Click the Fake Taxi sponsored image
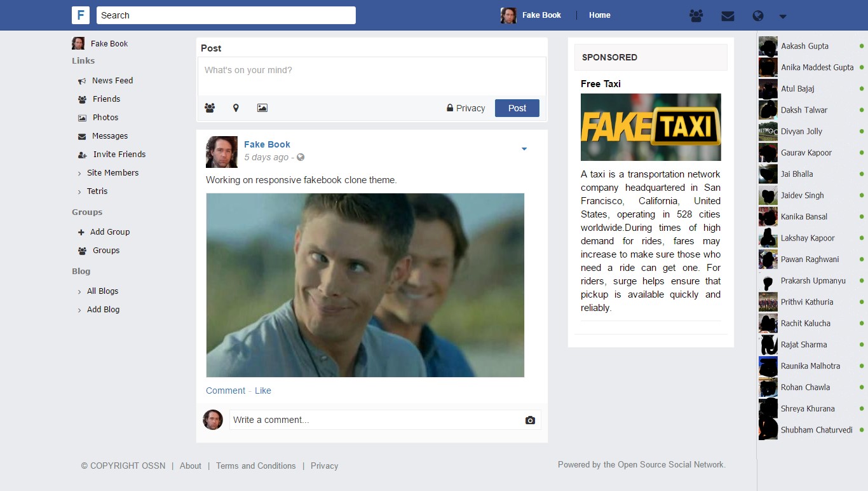 click(651, 127)
